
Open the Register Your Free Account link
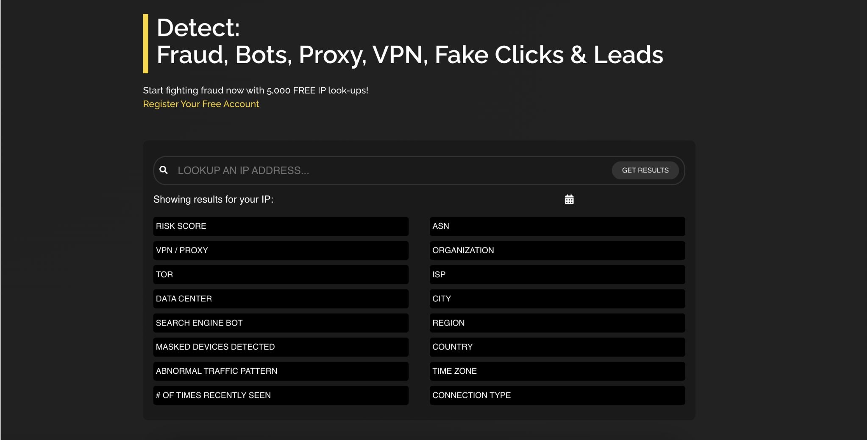point(201,104)
